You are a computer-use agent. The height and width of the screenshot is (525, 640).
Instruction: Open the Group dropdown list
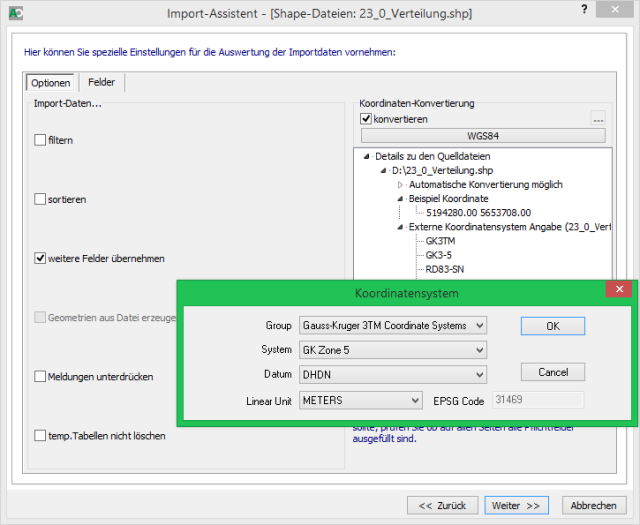(x=392, y=325)
